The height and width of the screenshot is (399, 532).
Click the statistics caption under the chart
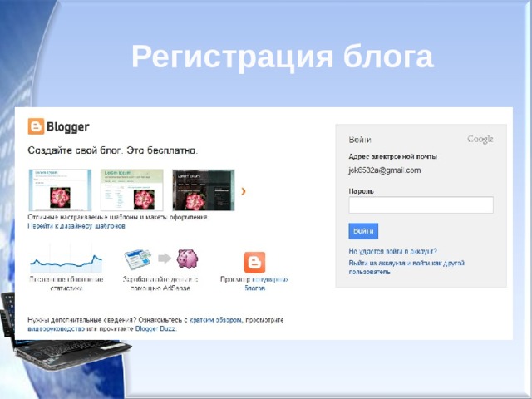[66, 284]
